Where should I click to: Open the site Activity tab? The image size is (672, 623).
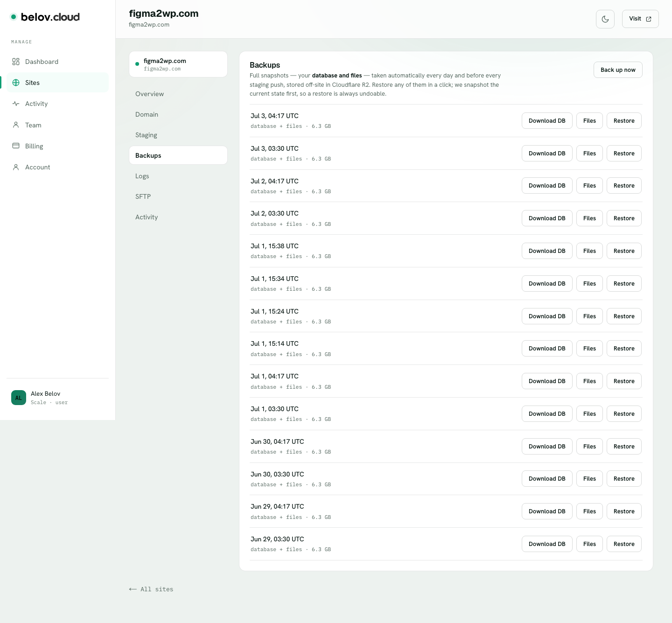pyautogui.click(x=178, y=217)
